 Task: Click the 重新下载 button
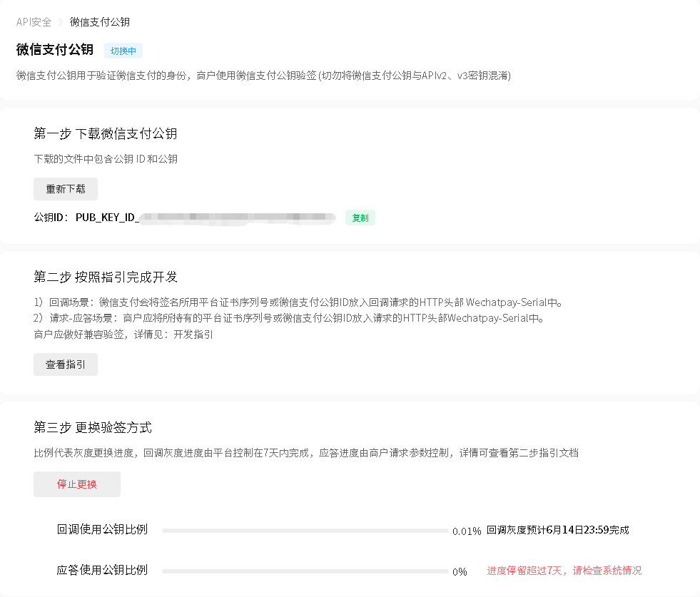coord(66,189)
